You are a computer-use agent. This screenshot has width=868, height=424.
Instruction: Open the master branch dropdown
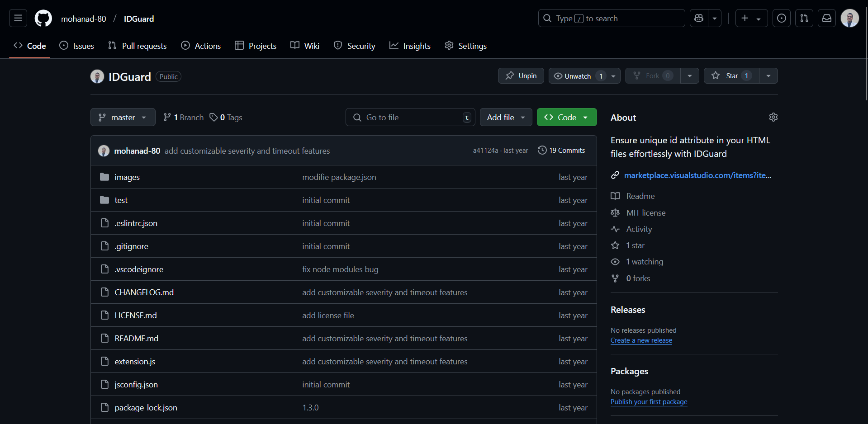[x=123, y=117]
